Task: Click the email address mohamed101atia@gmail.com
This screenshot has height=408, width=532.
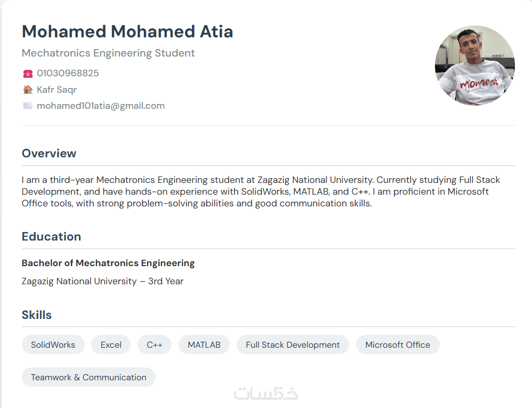Action: (x=101, y=106)
